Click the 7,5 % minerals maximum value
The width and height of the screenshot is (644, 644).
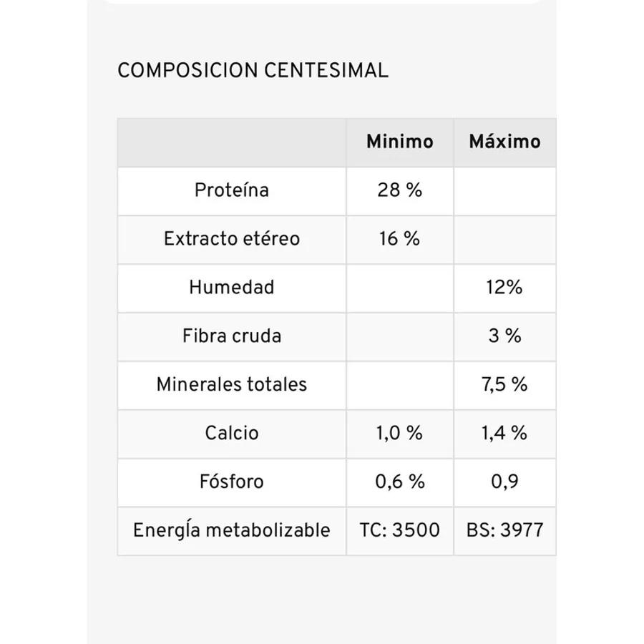tap(504, 384)
